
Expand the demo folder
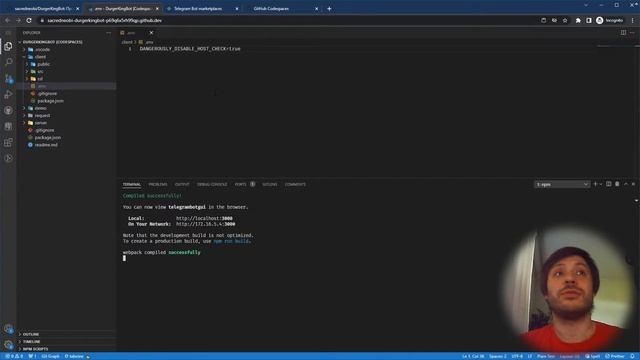[x=40, y=108]
